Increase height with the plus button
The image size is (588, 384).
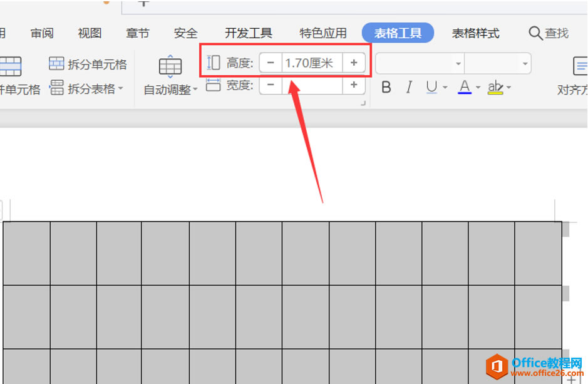click(x=354, y=63)
